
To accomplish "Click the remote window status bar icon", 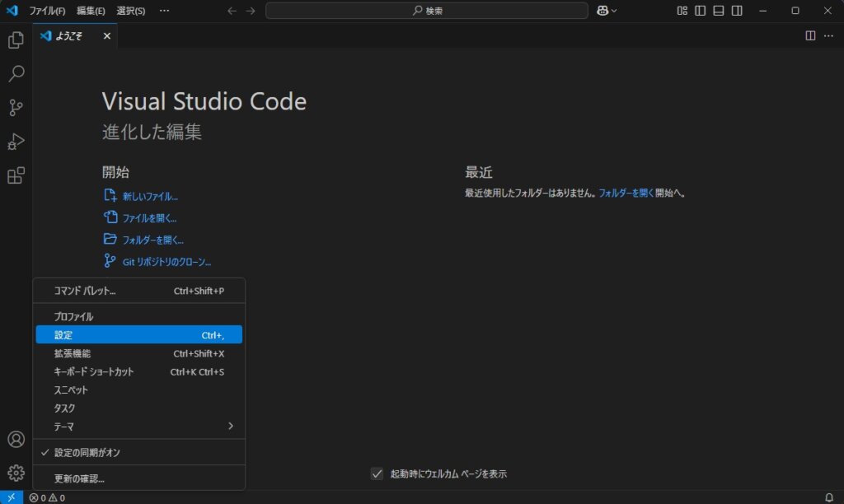I will 12,497.
